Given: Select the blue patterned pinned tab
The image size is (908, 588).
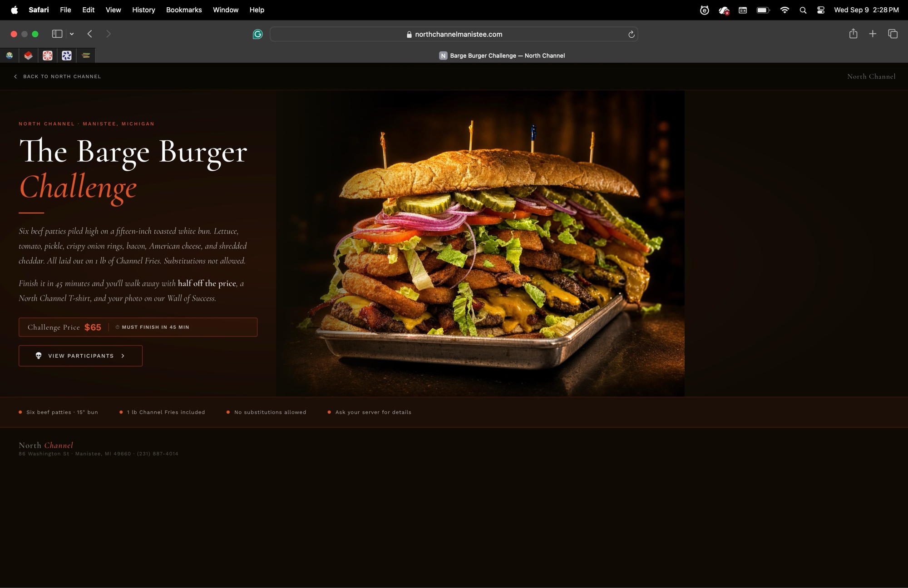Looking at the screenshot, I should 67,55.
